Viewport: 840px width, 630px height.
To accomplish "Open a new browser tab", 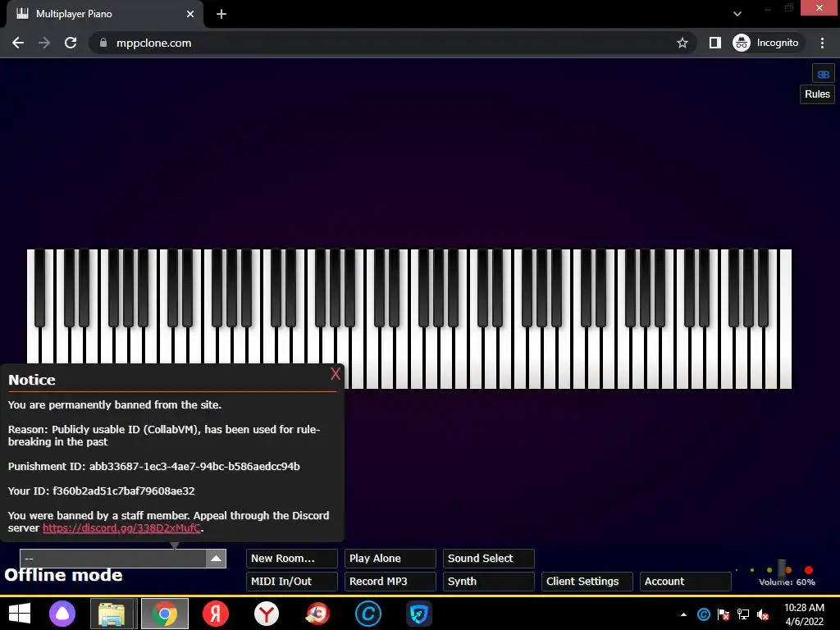I will pyautogui.click(x=221, y=14).
